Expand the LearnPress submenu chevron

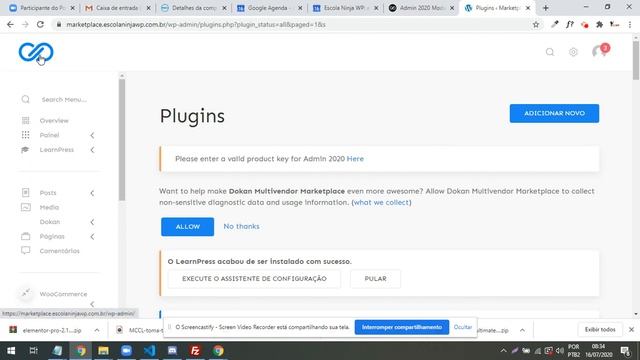92,150
